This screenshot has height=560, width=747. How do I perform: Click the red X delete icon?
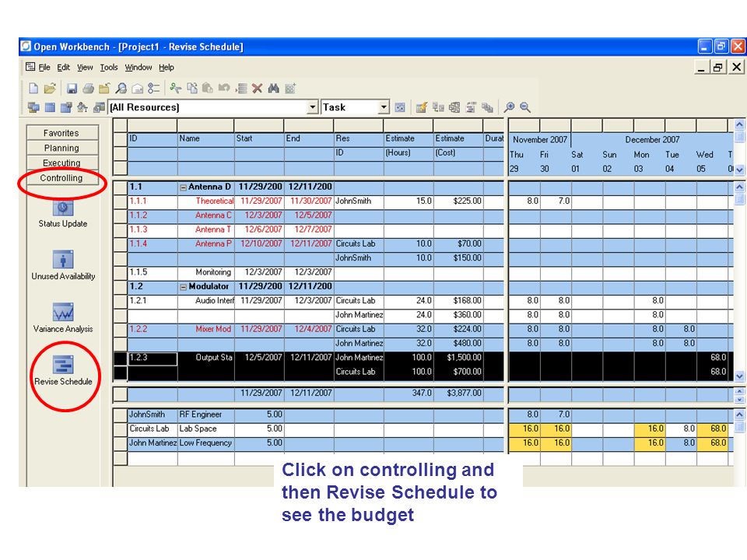coord(258,88)
